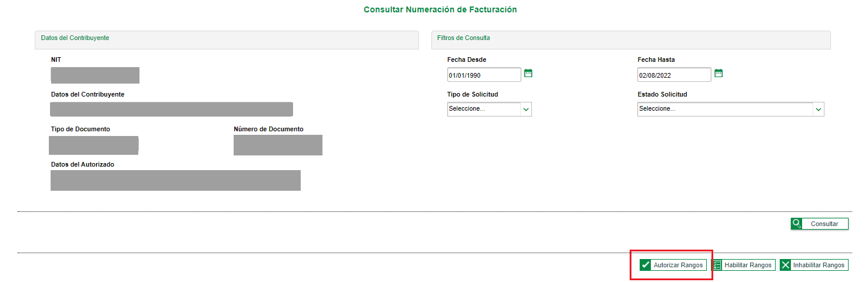
Task: Open the Fecha Hasta calendar picker
Action: point(719,74)
